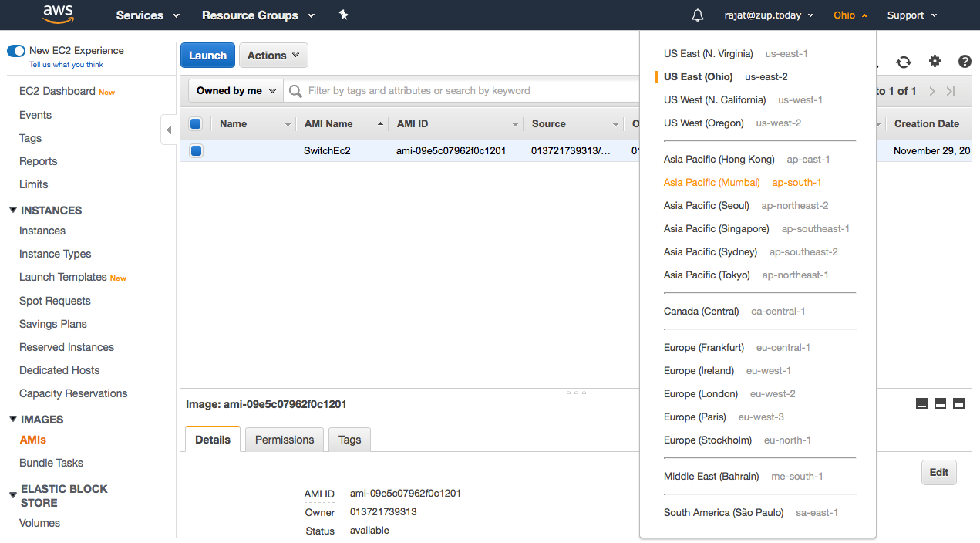Collapse the INSTANCES section
Screen dimensions: 980x543
[x=13, y=210]
